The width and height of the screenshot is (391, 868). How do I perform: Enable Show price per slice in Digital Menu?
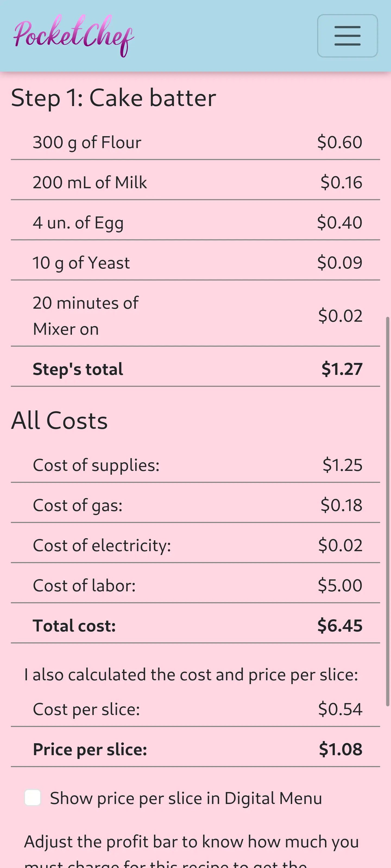(x=33, y=797)
